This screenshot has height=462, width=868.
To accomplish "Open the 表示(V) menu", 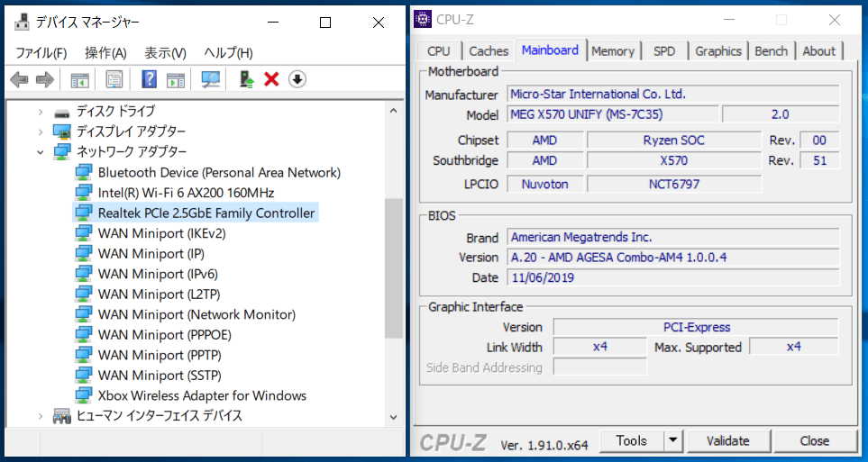I will coord(165,53).
